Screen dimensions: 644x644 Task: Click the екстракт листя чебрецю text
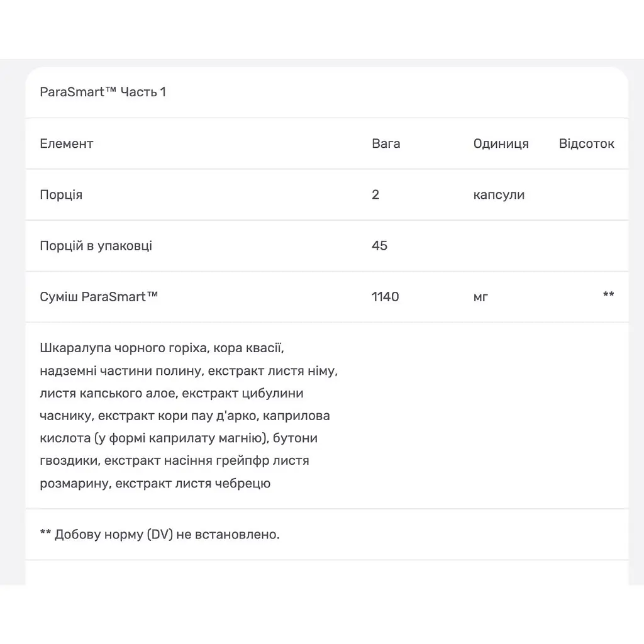click(x=192, y=484)
